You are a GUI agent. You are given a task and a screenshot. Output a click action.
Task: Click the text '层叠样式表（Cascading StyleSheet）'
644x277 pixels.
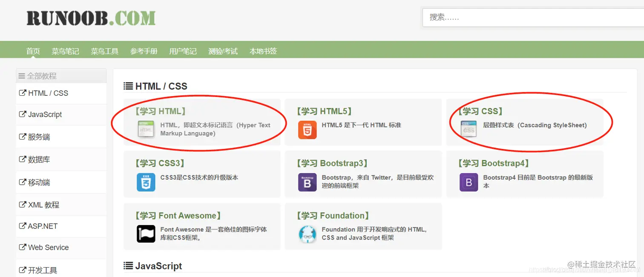[535, 125]
